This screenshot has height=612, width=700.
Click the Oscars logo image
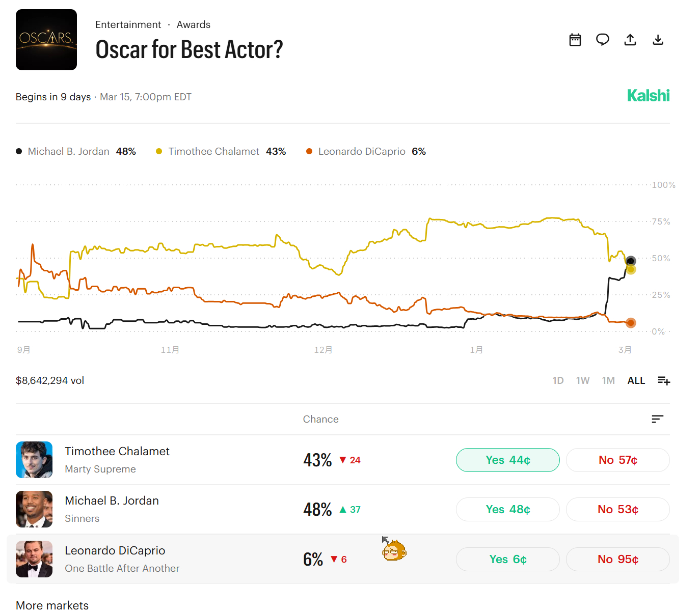coord(46,40)
